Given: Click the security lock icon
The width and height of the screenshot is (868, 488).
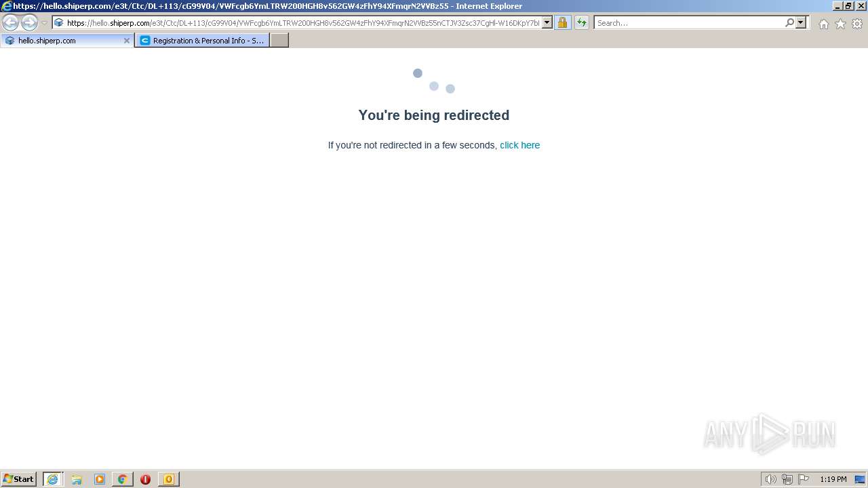Looking at the screenshot, I should coord(562,22).
